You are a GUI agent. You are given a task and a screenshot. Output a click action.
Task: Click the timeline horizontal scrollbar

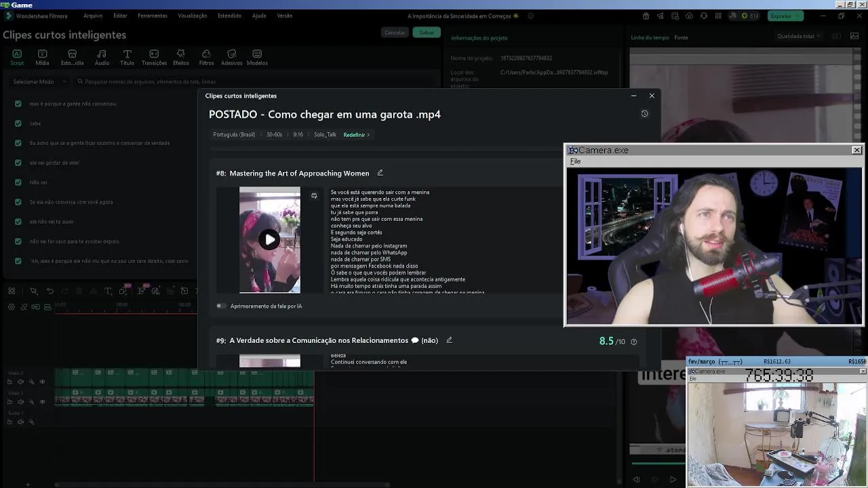pos(224,485)
